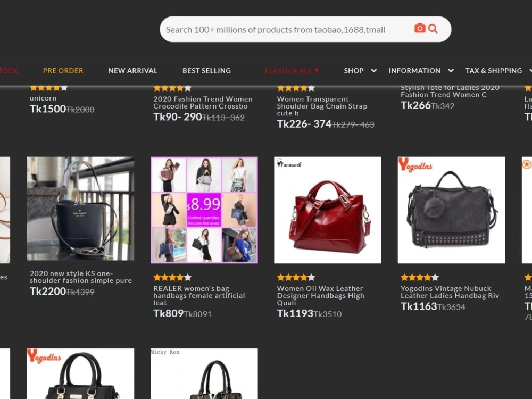The width and height of the screenshot is (532, 399).
Task: Click the Tk266 price text
Action: click(x=415, y=105)
